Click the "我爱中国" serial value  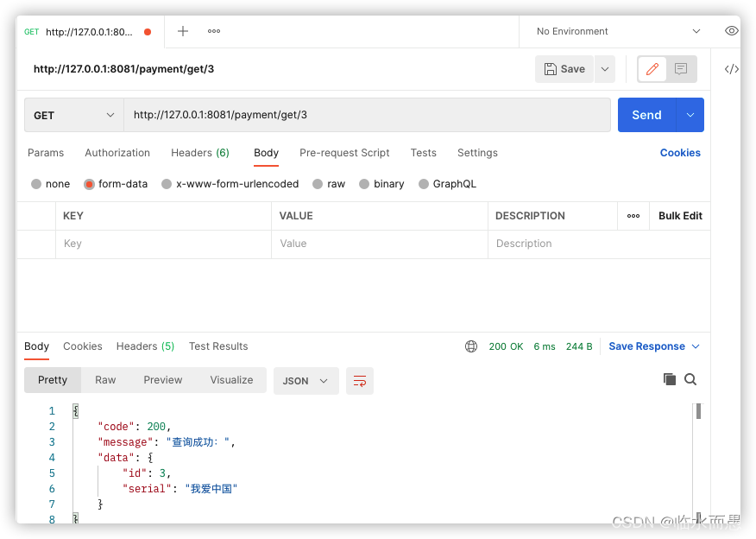point(211,489)
